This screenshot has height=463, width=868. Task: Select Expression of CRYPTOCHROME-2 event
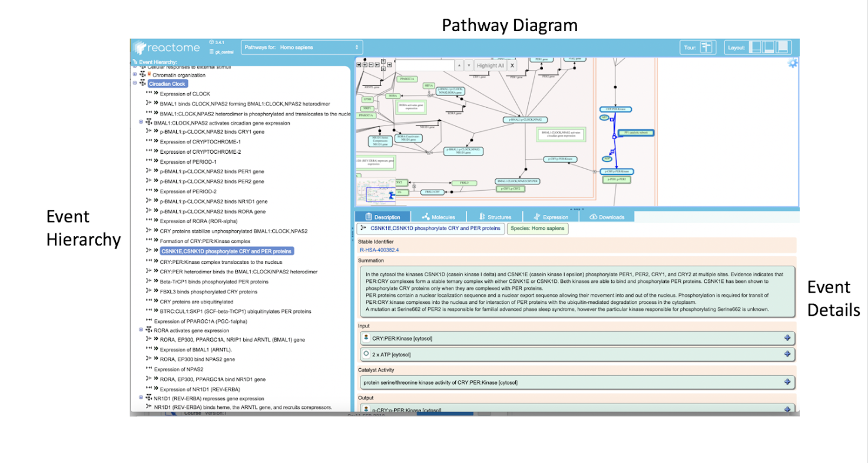point(200,152)
